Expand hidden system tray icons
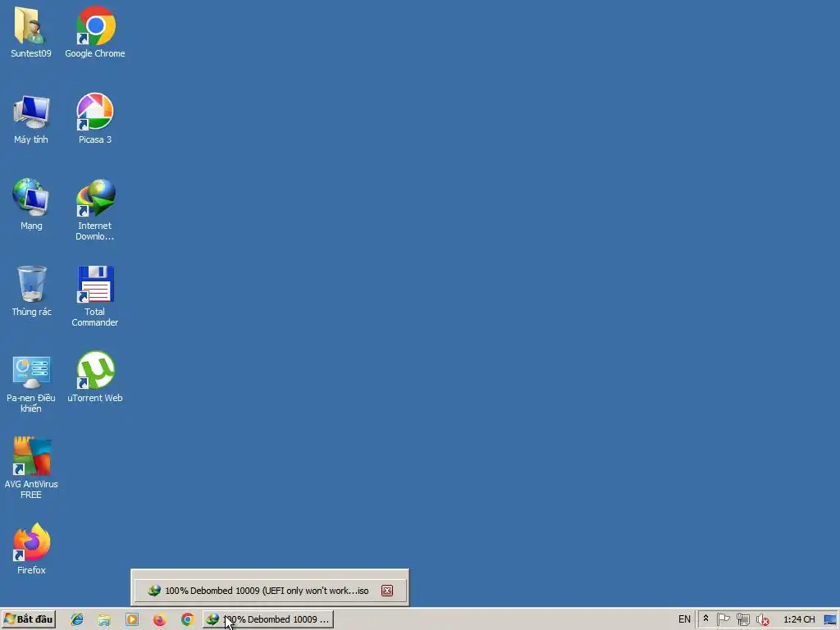The height and width of the screenshot is (630, 840). pyautogui.click(x=705, y=619)
